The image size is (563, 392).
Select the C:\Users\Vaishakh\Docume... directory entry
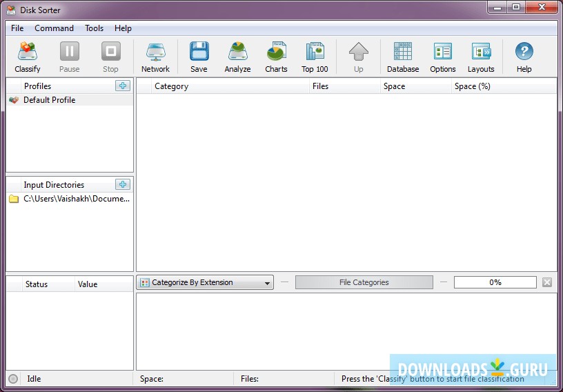coord(70,199)
